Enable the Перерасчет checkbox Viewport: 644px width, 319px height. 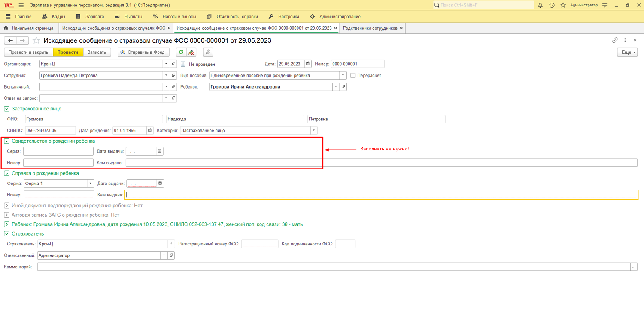coord(353,76)
